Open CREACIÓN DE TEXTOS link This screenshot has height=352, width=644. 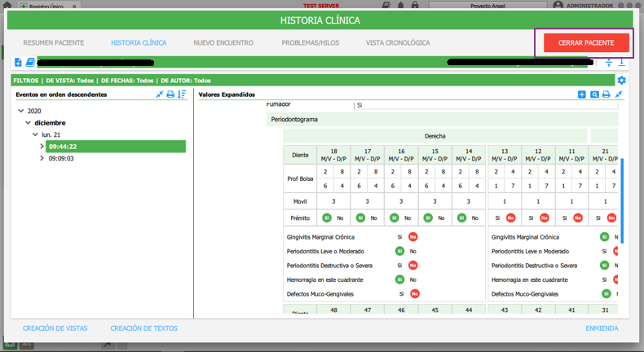144,328
